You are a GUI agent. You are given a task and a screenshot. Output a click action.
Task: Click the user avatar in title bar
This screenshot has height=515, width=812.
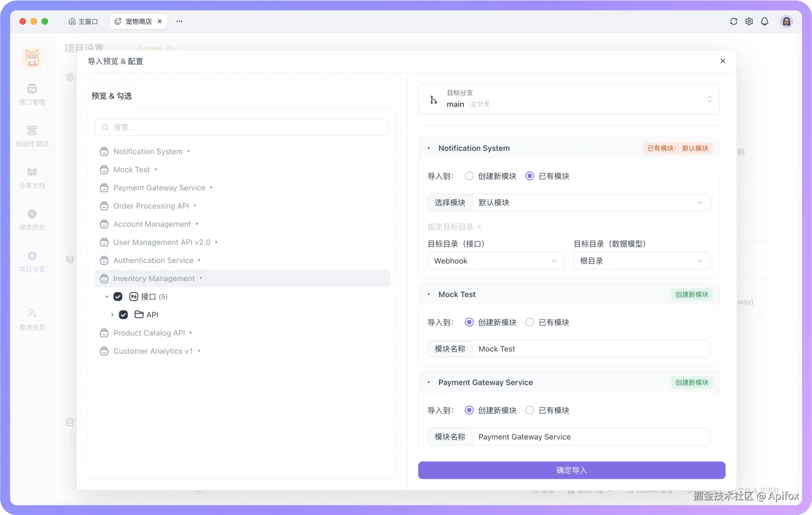pyautogui.click(x=786, y=21)
